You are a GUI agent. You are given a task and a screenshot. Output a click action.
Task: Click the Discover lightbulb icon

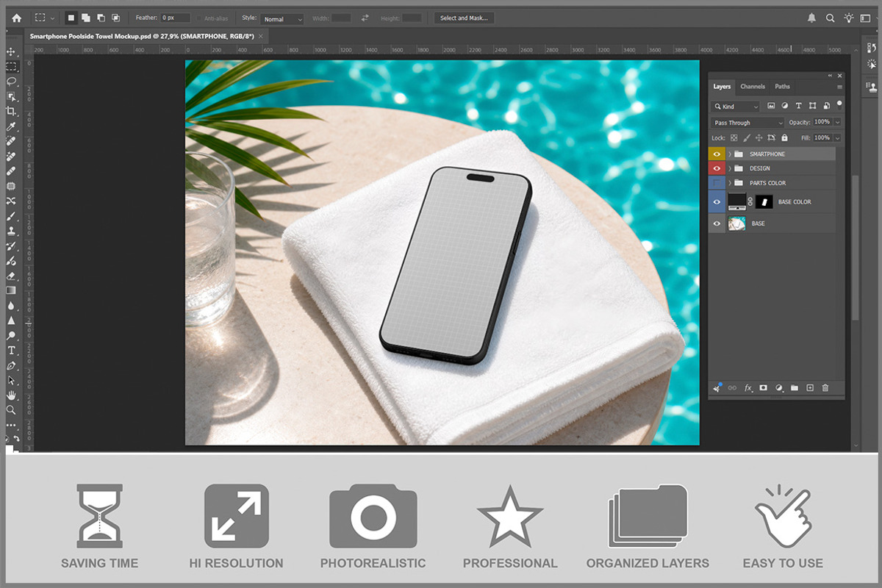(849, 18)
